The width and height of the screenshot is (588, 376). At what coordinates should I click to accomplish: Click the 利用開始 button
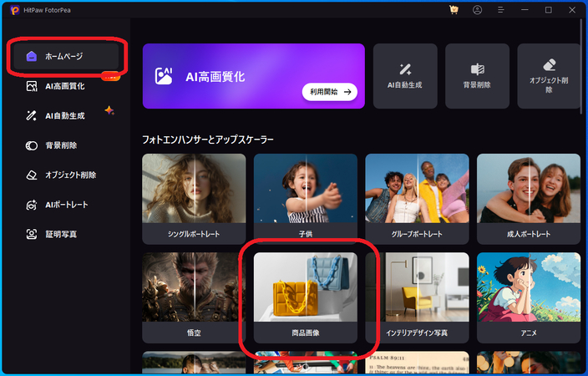pos(330,92)
